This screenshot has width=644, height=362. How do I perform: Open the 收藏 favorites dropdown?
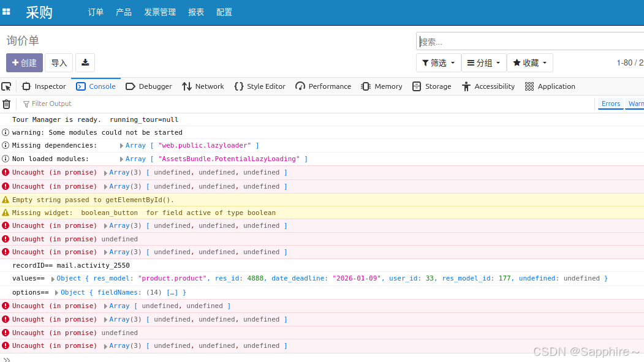click(530, 63)
